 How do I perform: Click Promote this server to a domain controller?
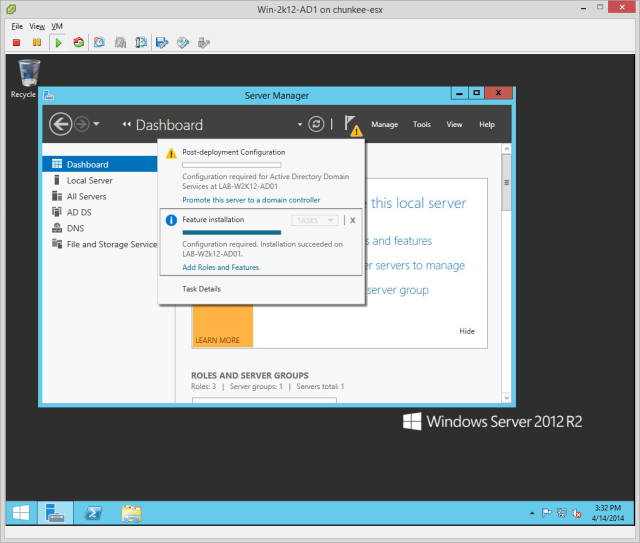(x=251, y=200)
